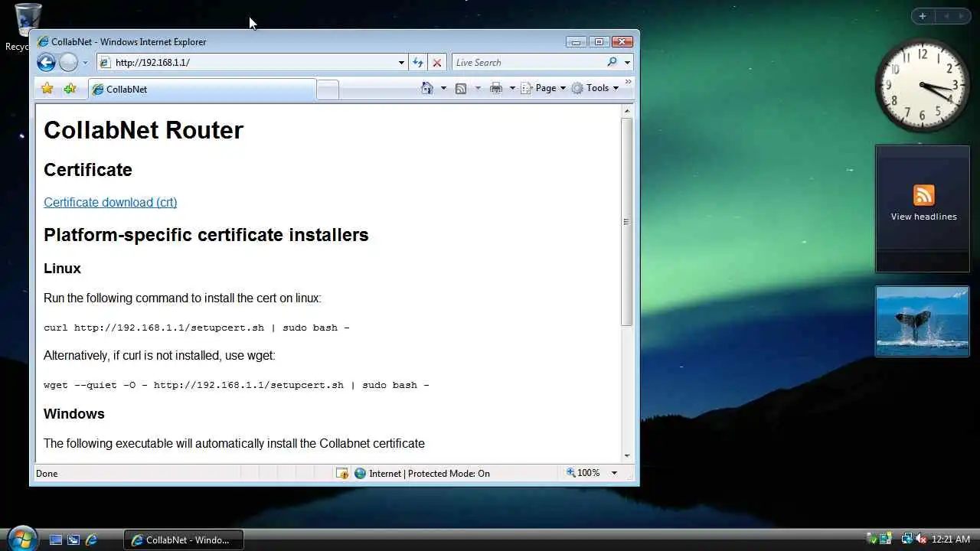Click the Done status bar text
The width and height of the screenshot is (980, 551).
(47, 474)
